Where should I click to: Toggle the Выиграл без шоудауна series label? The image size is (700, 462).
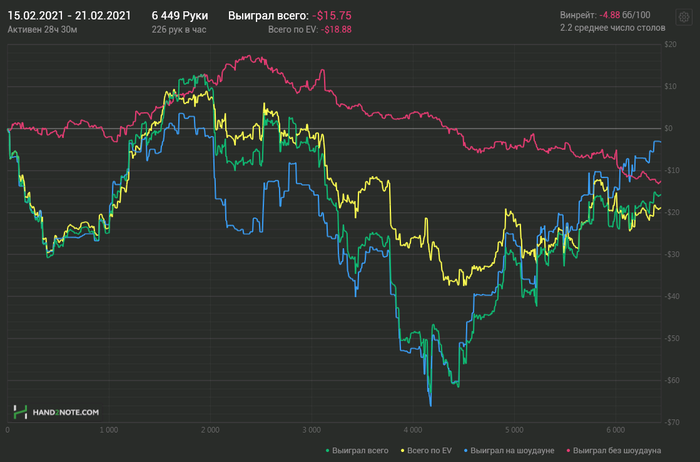tap(617, 451)
